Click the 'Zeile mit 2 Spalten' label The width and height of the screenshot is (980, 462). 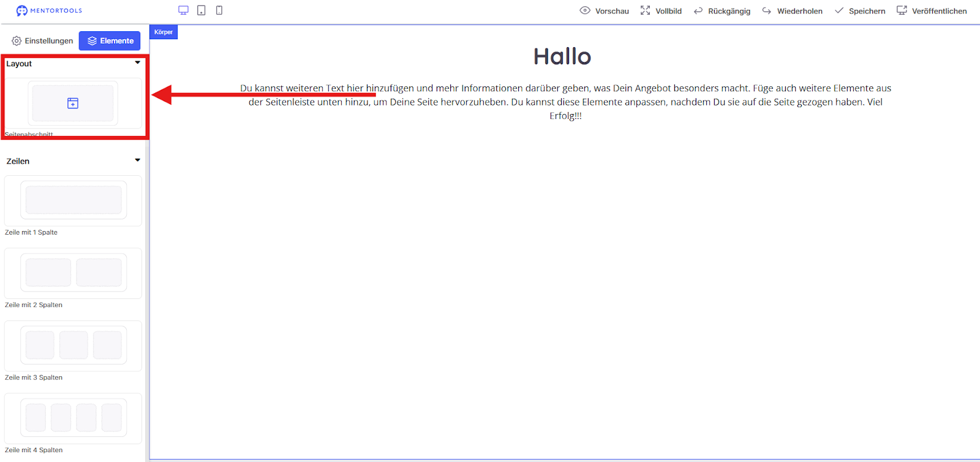pos(34,305)
